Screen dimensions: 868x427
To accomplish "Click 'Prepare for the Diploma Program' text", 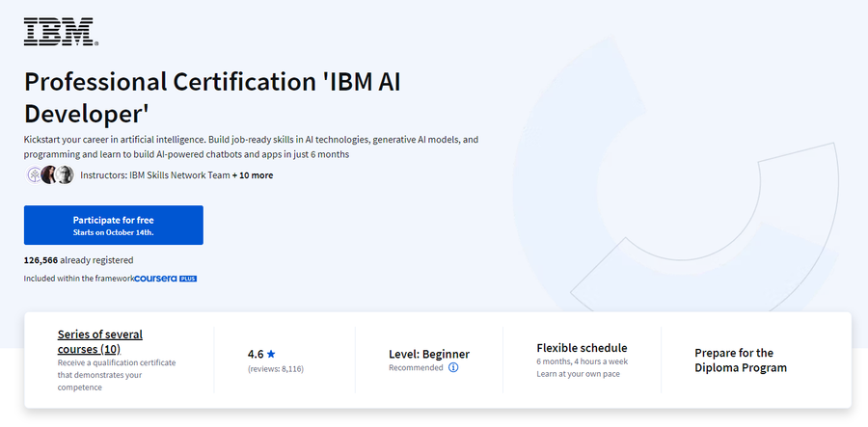I will click(x=741, y=360).
